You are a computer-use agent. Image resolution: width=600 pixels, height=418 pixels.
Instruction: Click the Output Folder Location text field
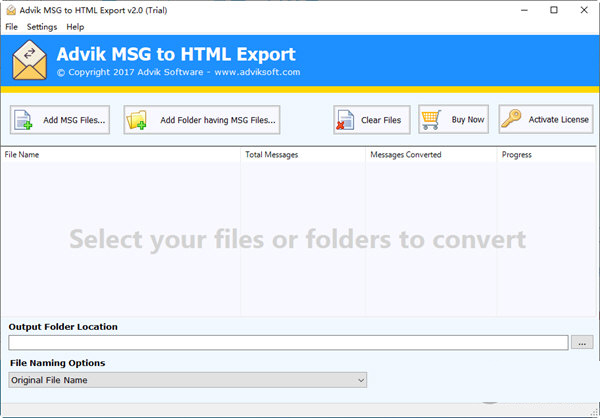click(x=288, y=343)
